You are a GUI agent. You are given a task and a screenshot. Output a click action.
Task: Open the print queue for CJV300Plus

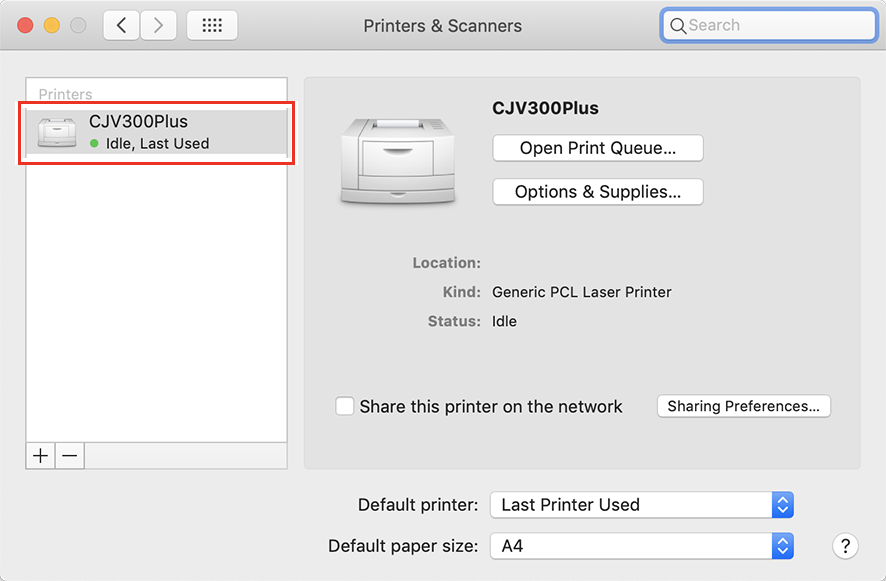coord(597,147)
